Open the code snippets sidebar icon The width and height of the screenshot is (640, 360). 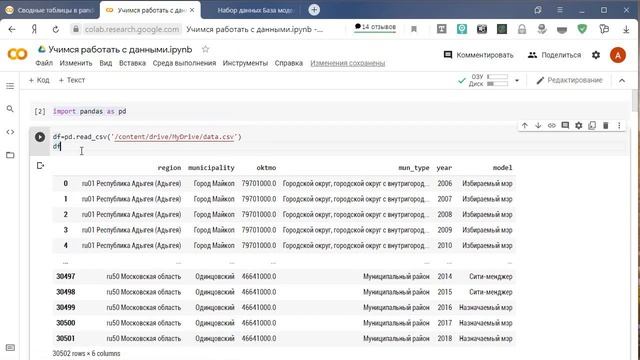point(10,132)
